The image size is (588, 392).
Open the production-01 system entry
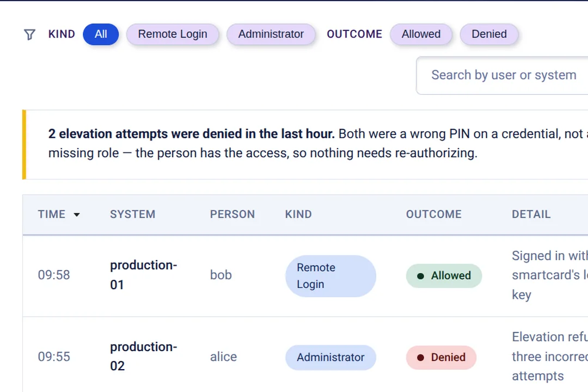coord(143,275)
